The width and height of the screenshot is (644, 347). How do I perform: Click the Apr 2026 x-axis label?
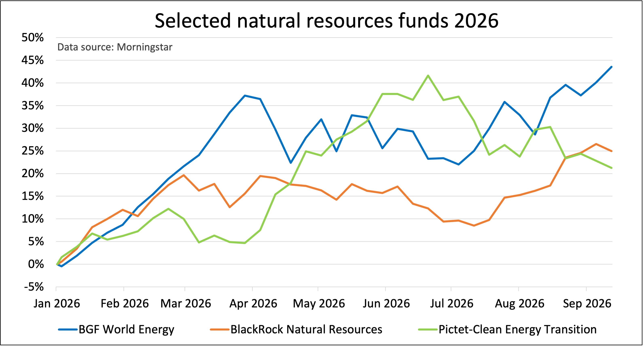tap(253, 304)
